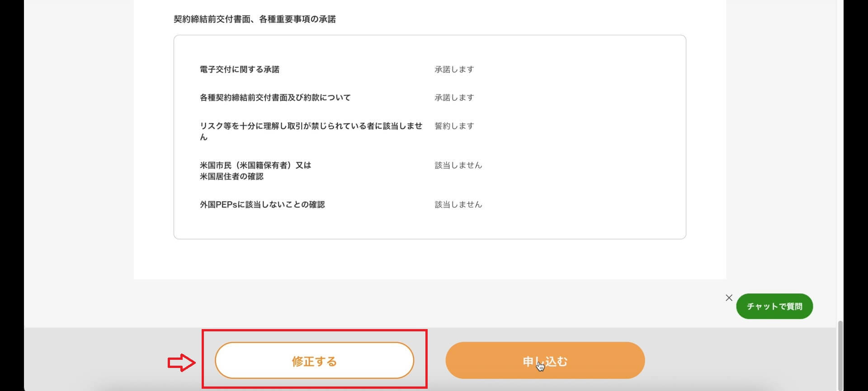This screenshot has height=391, width=868.
Task: Click the red arrow pointing to 修正する
Action: tap(181, 363)
